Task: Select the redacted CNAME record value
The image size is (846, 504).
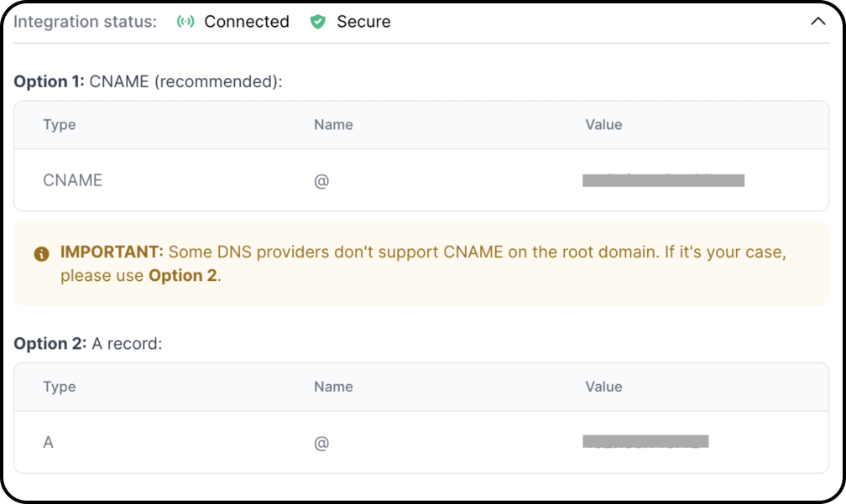Action: pyautogui.click(x=663, y=180)
